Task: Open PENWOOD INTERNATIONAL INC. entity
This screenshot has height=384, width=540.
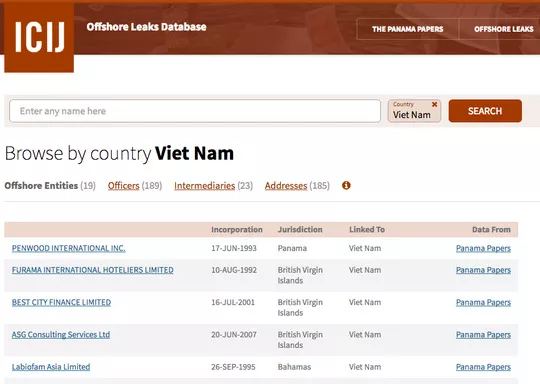Action: [69, 248]
